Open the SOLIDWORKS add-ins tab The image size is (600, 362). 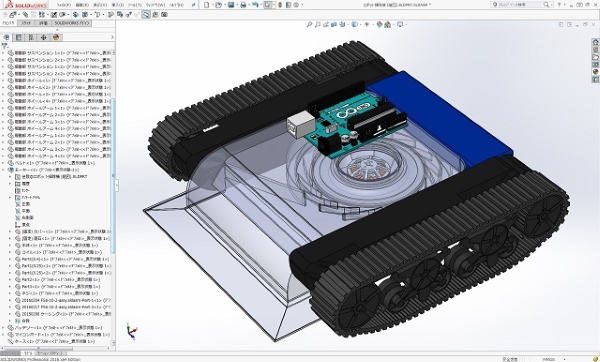click(x=72, y=23)
